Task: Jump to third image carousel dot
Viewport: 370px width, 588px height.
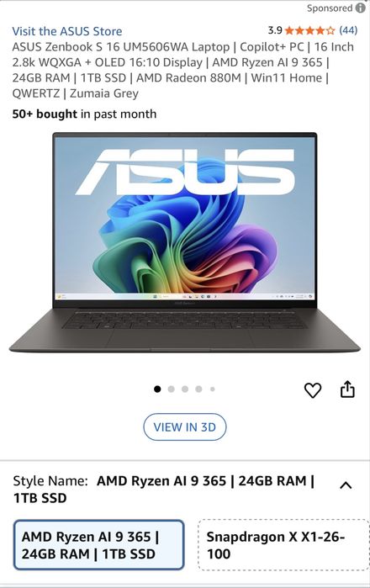Action: coord(185,389)
